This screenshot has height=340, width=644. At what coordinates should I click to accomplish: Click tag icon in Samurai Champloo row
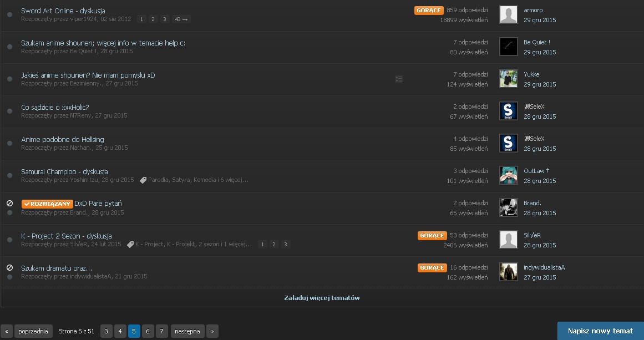[x=143, y=180]
